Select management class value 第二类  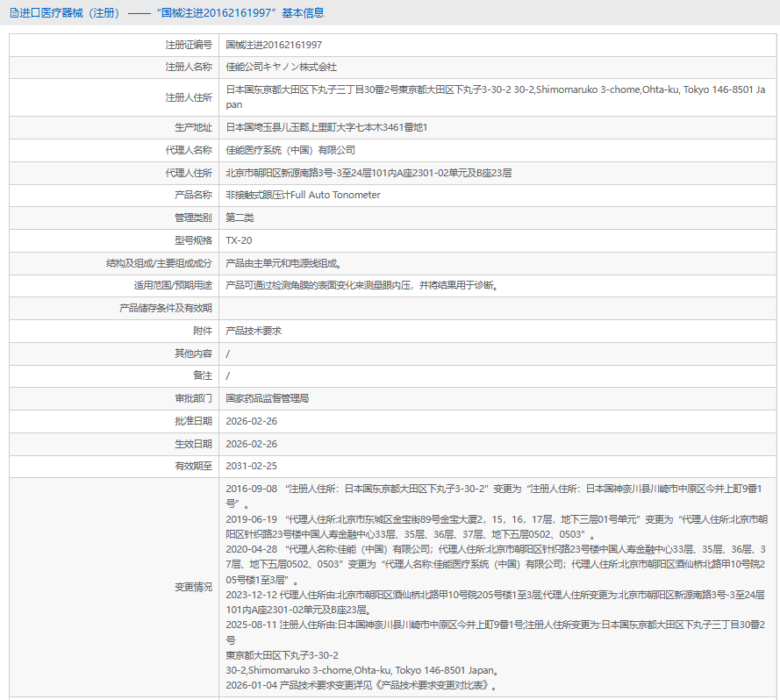point(240,218)
